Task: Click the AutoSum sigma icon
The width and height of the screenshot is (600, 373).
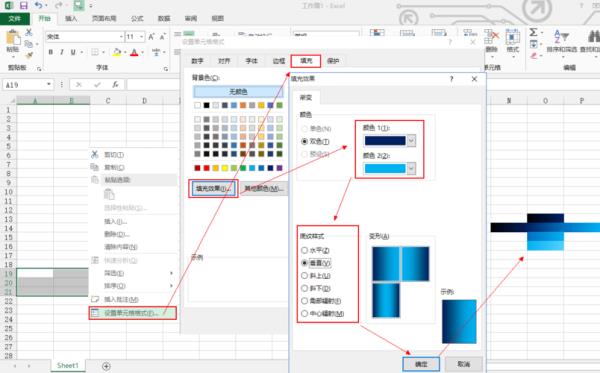Action: [533, 32]
